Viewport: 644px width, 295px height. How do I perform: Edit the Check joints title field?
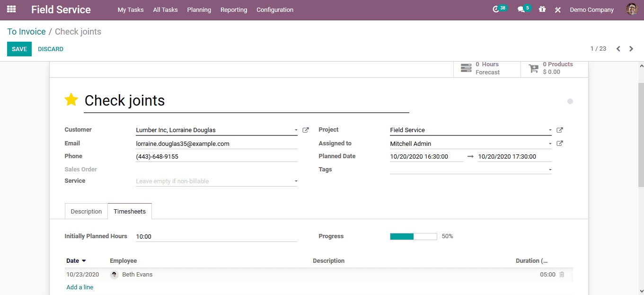tap(247, 100)
